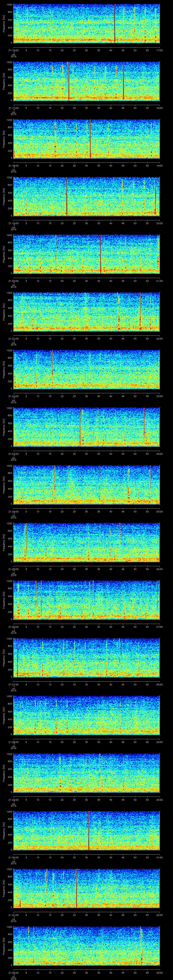The height and width of the screenshot is (980, 173).
Task: Click the lone red vertical line in the 21:20 spectrogram
Action: [x=100, y=254]
